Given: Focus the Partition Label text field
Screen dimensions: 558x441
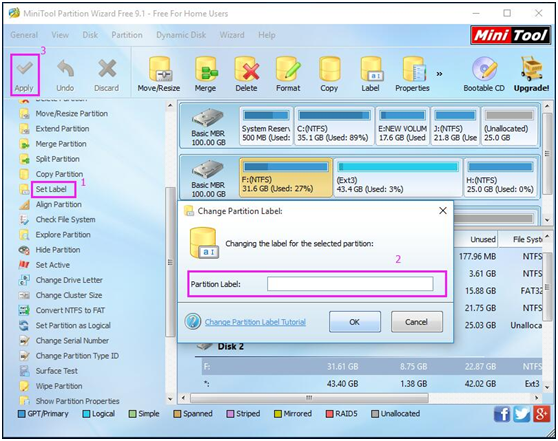Looking at the screenshot, I should 350,284.
